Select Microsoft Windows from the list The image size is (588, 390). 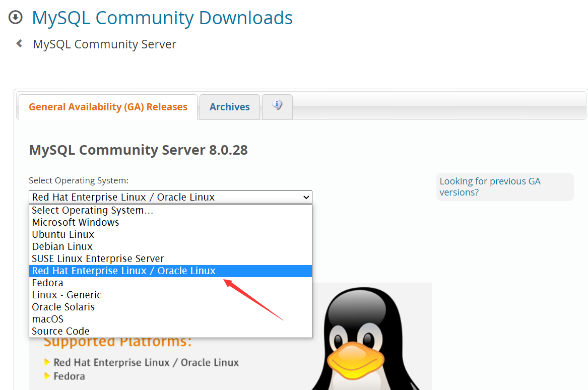coord(170,222)
